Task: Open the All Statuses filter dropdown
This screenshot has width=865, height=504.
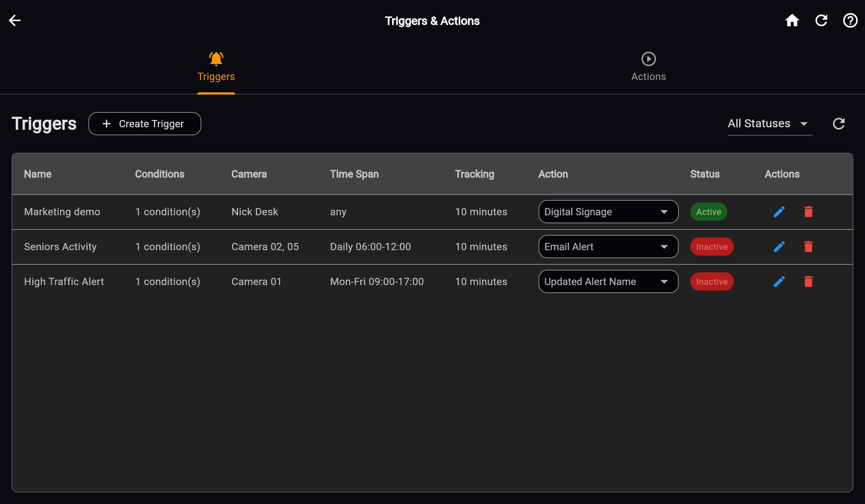Action: [769, 124]
